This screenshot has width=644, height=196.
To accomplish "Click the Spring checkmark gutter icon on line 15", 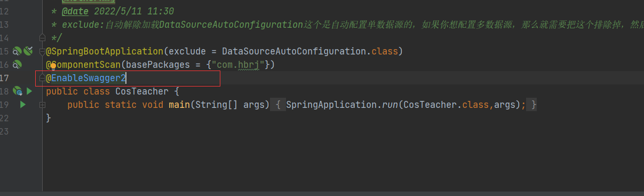I will tap(28, 51).
